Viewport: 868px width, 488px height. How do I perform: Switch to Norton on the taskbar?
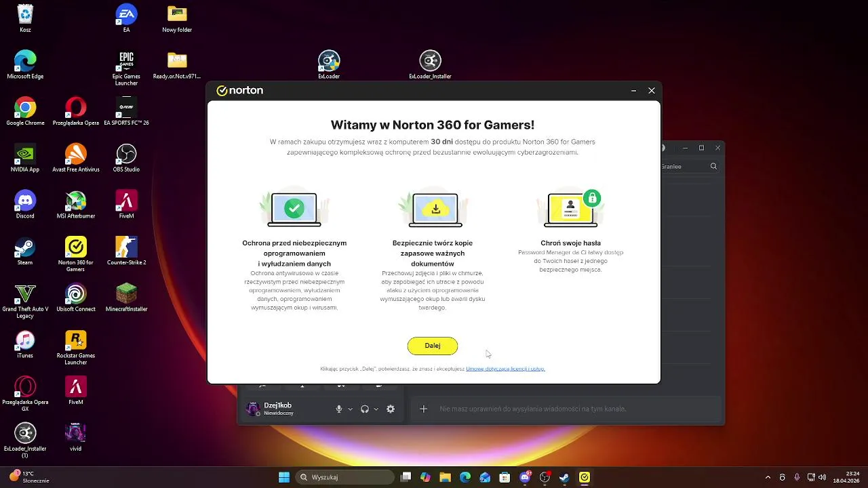[x=585, y=477]
